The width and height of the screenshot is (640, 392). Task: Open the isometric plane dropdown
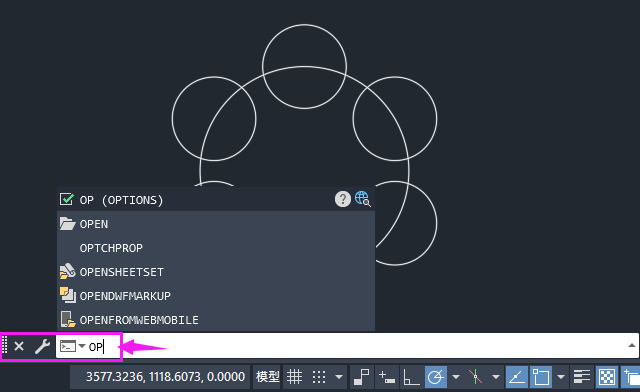tap(496, 376)
